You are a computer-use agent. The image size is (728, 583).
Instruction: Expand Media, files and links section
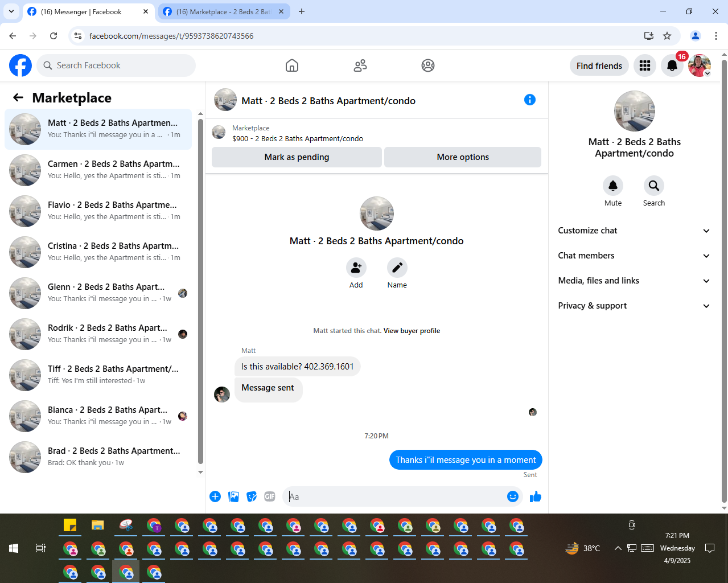point(634,281)
